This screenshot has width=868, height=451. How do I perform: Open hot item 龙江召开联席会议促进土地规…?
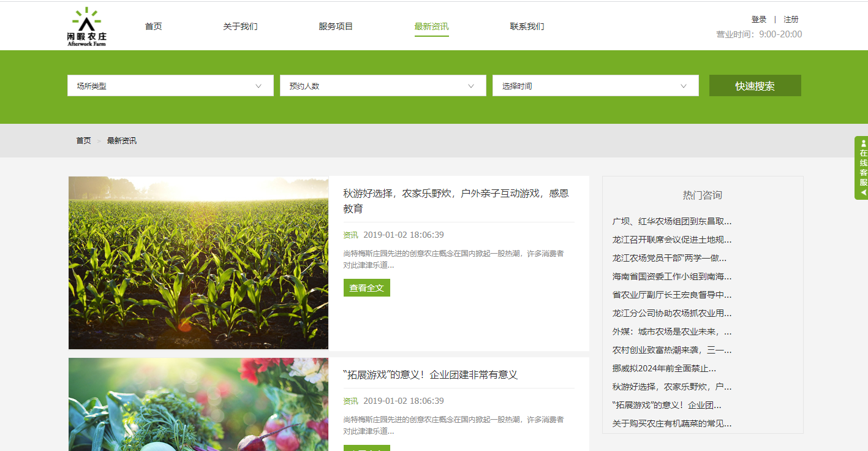tap(672, 240)
